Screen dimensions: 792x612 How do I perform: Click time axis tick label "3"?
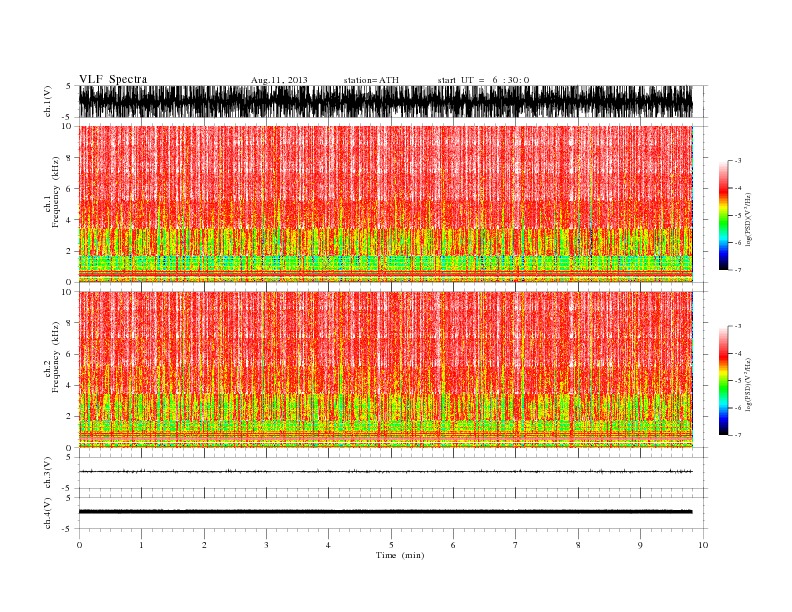click(266, 545)
